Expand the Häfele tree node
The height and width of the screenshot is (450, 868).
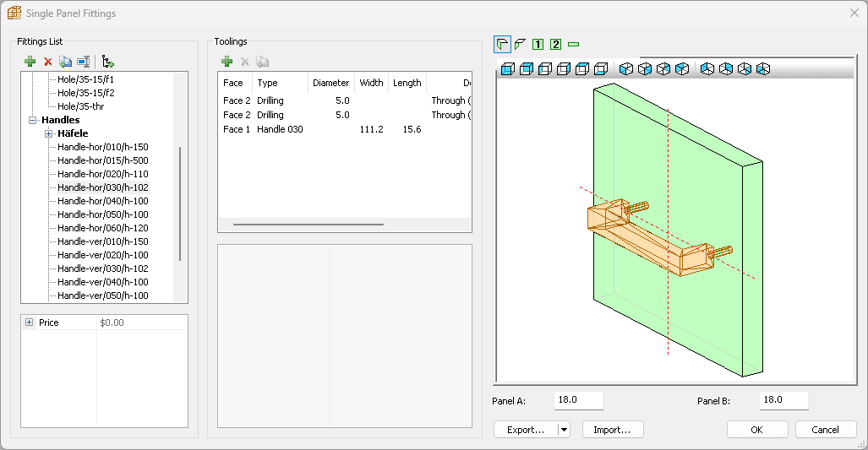(49, 133)
